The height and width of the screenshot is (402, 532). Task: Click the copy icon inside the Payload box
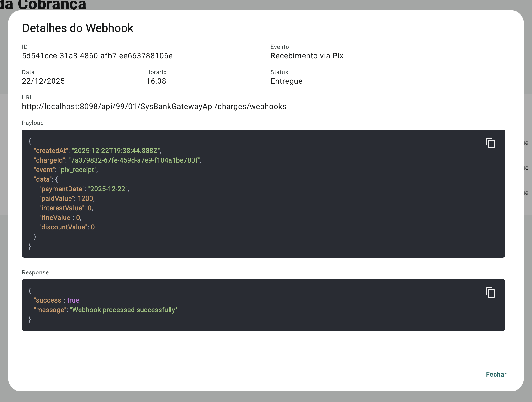490,143
